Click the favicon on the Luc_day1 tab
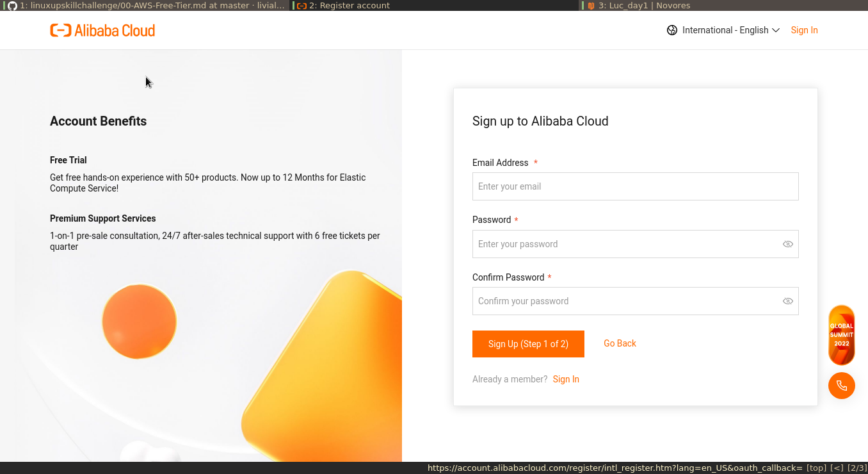This screenshot has height=474, width=868. 591,6
